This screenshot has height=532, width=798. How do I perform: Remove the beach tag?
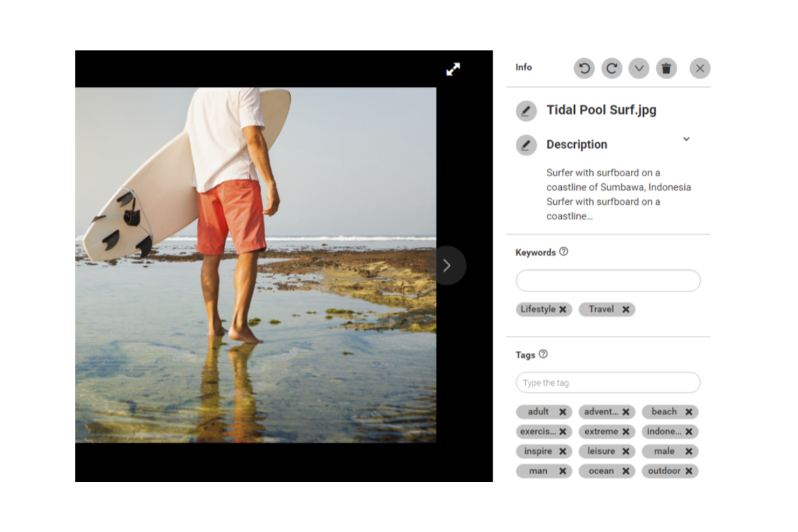pos(689,412)
